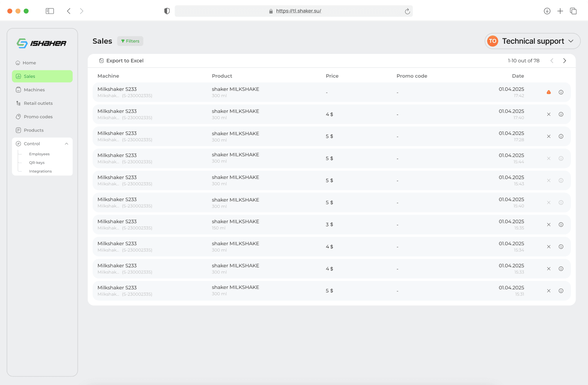
Task: Show info for the 15:40 sale
Action: (x=561, y=203)
